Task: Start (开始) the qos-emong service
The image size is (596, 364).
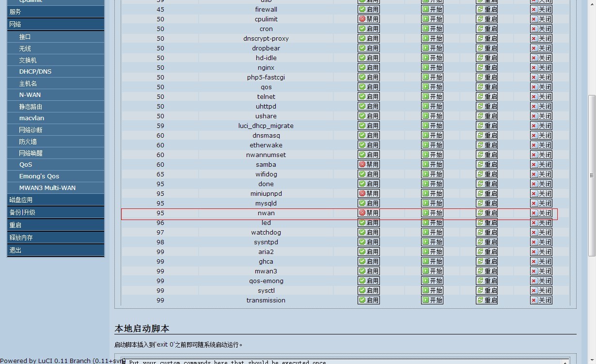Action: point(432,281)
